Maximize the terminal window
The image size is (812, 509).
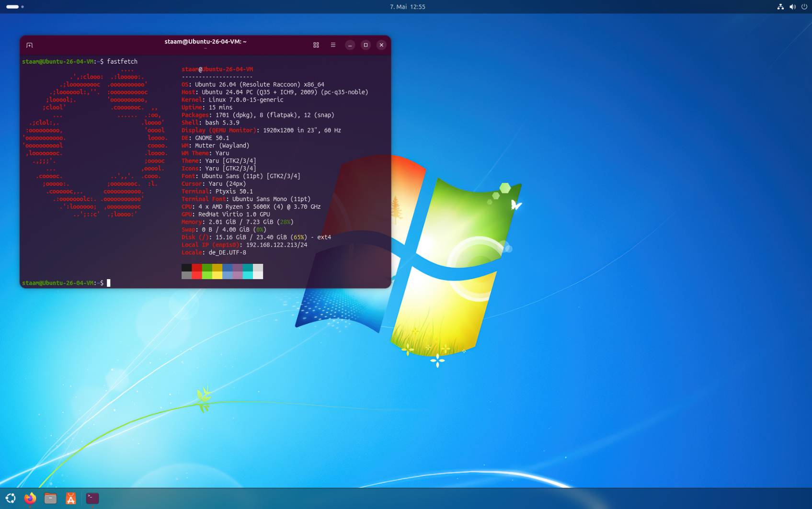coord(366,45)
